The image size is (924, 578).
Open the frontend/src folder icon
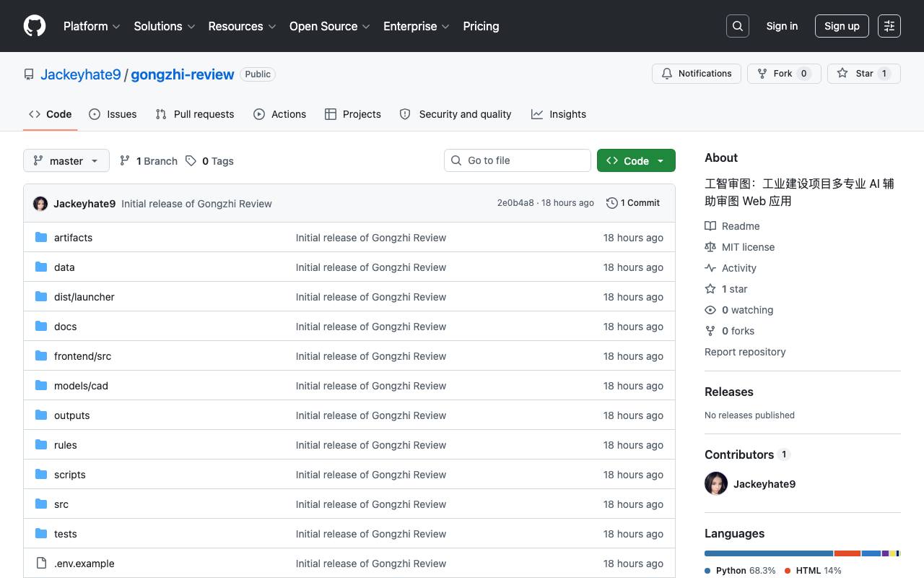pyautogui.click(x=41, y=356)
